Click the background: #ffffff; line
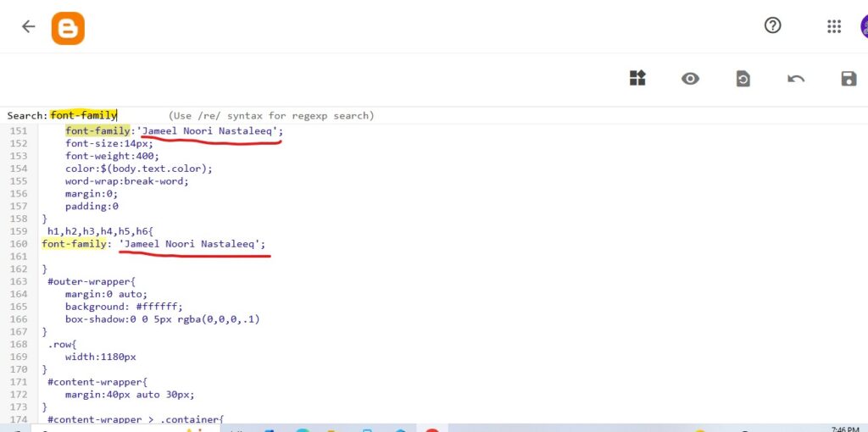Viewport: 868px width, 432px height. point(124,307)
